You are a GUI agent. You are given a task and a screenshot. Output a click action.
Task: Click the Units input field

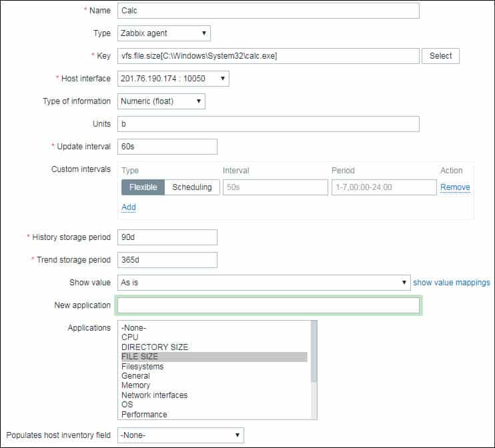tap(268, 124)
